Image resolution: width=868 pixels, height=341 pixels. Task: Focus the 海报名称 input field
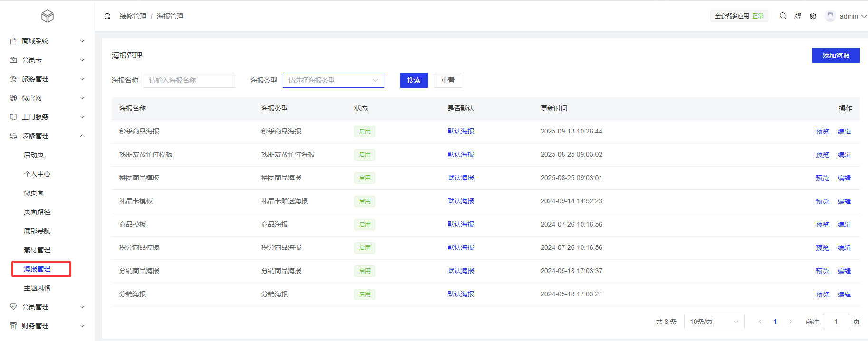tap(189, 80)
